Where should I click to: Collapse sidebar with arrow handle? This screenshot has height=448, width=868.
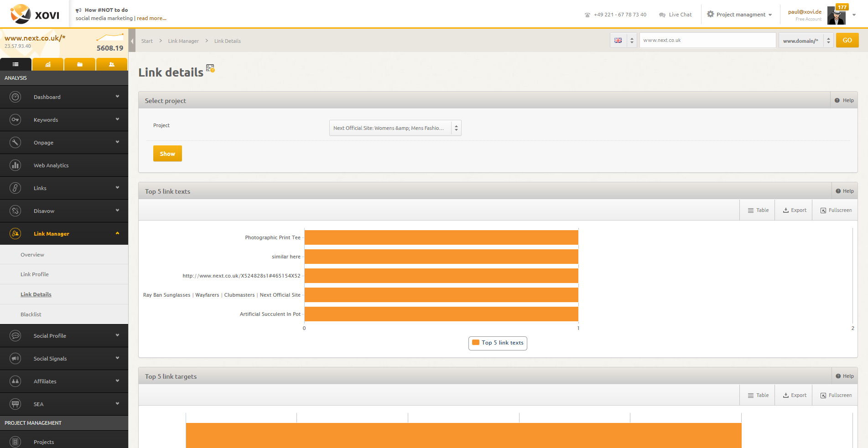pyautogui.click(x=132, y=41)
